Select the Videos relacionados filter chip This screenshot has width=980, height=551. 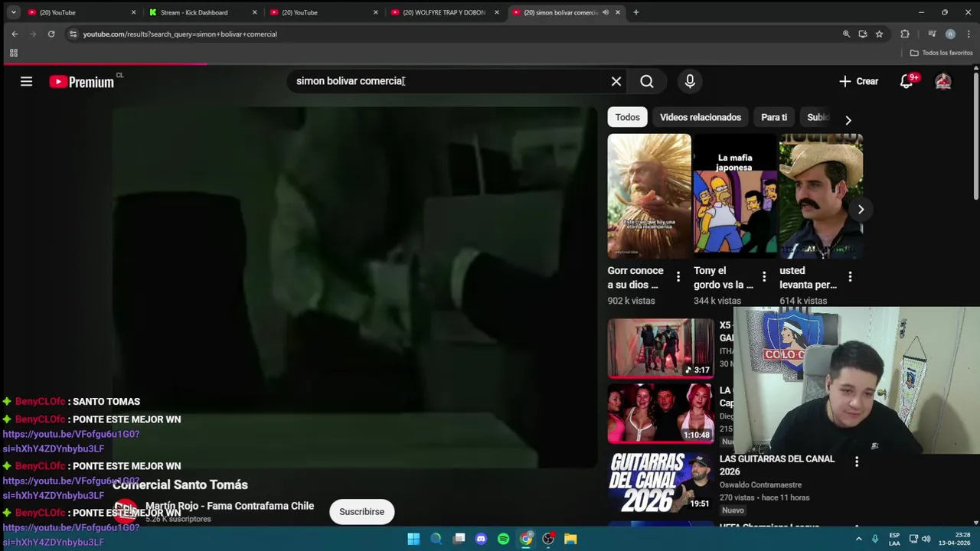pyautogui.click(x=701, y=117)
